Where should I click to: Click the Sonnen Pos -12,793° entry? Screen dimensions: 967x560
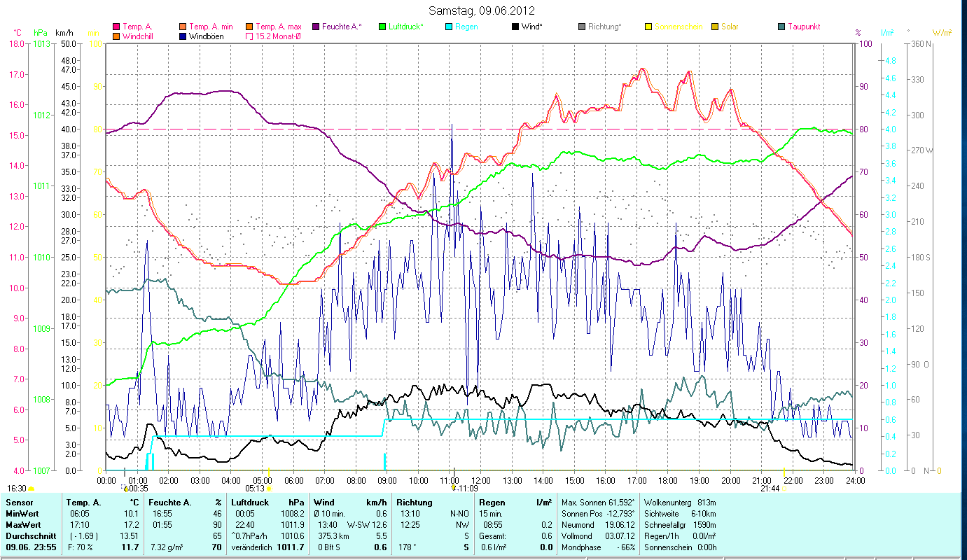coord(599,514)
